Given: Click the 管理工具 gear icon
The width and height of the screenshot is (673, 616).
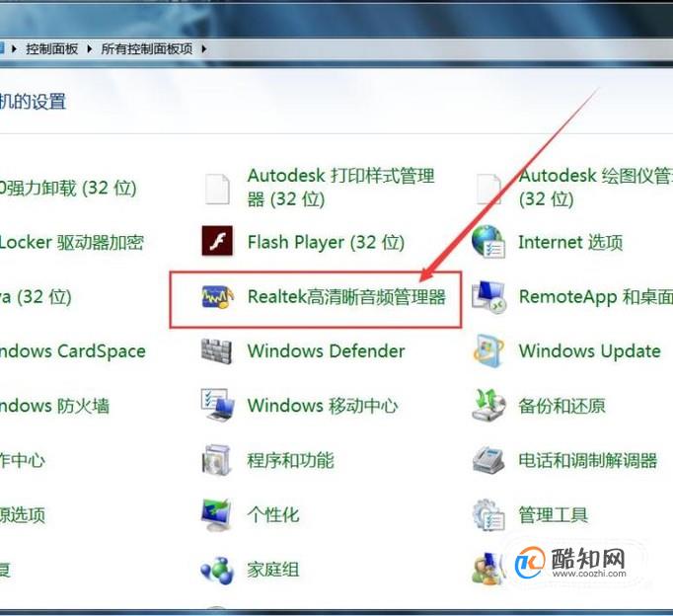Looking at the screenshot, I should coord(488,514).
